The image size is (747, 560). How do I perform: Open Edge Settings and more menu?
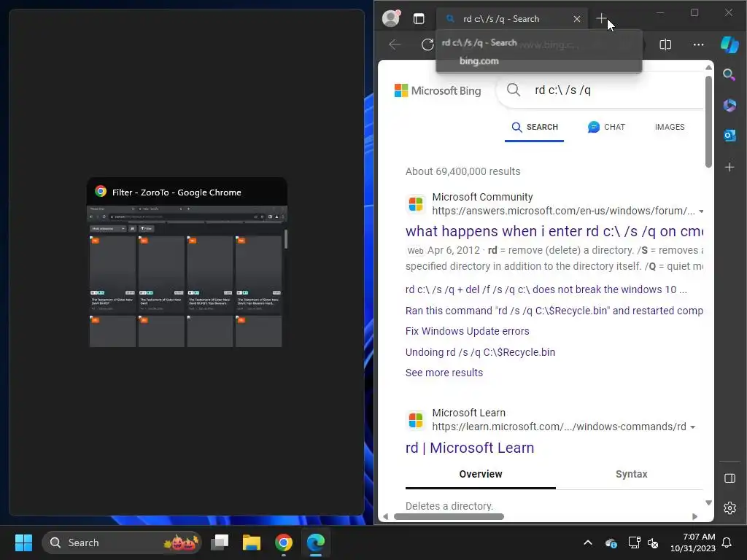[x=698, y=44]
